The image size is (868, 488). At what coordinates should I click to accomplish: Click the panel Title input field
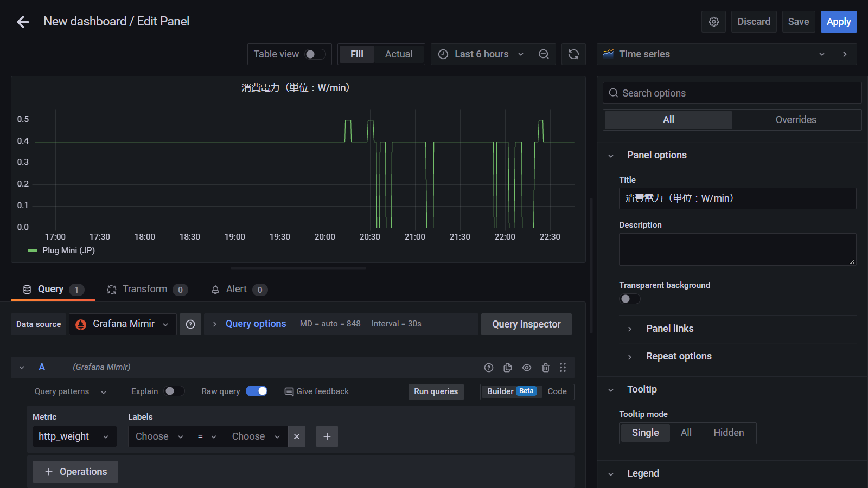tap(737, 198)
